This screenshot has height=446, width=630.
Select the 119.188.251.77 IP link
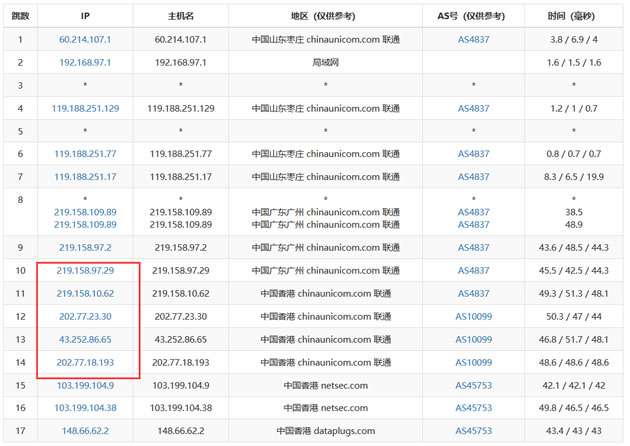[x=85, y=154]
